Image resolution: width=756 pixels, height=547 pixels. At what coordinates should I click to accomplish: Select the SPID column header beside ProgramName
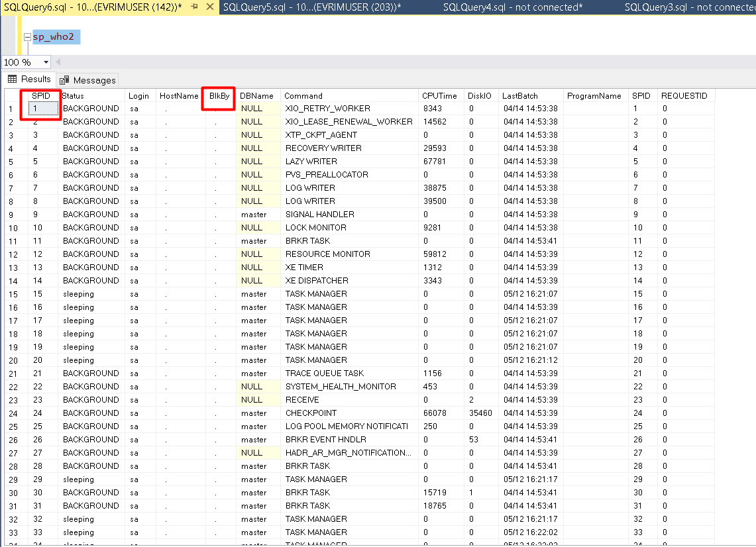[641, 95]
